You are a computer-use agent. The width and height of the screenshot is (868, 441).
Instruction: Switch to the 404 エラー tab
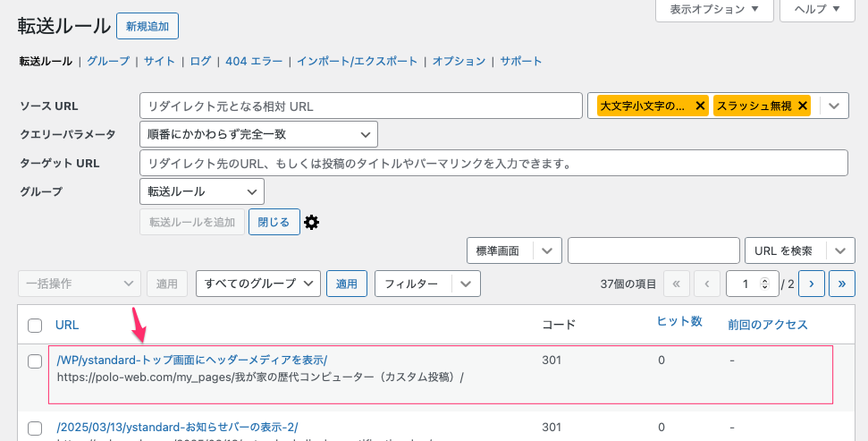pyautogui.click(x=254, y=61)
